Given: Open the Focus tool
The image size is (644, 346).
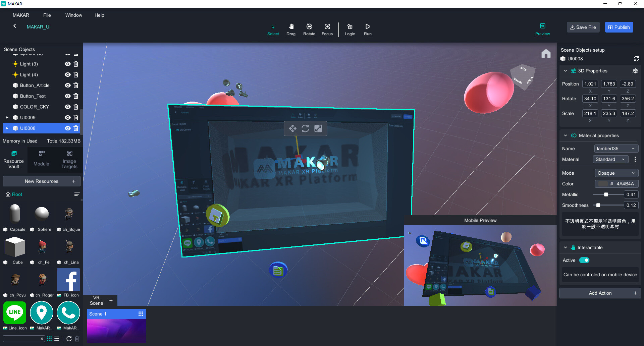Looking at the screenshot, I should [327, 30].
